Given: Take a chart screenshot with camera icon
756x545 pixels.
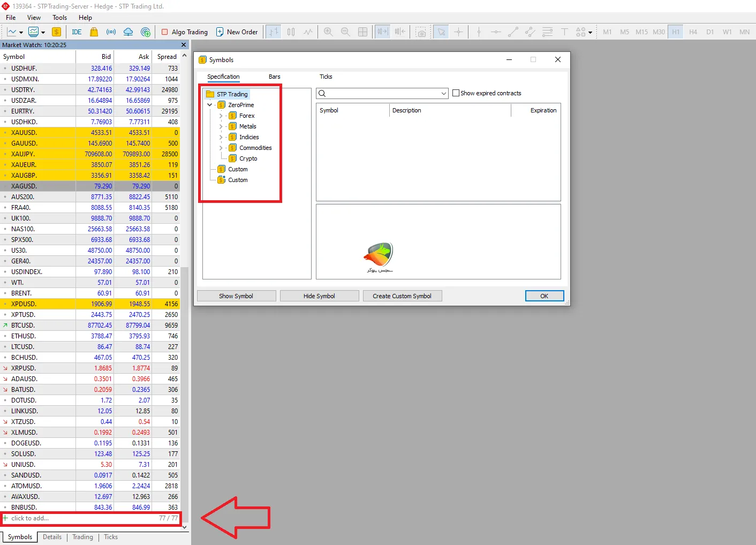Looking at the screenshot, I should click(x=421, y=32).
